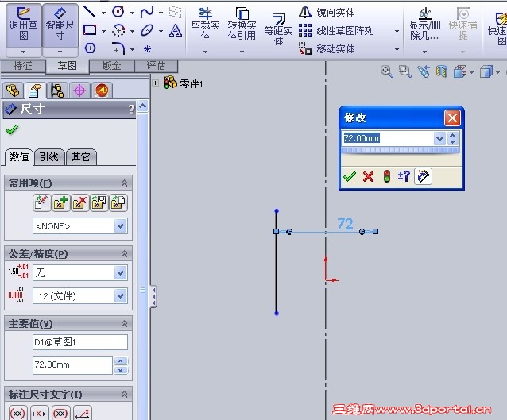Select the 其它 (Other) tab
This screenshot has width=507, height=420.
pyautogui.click(x=81, y=157)
